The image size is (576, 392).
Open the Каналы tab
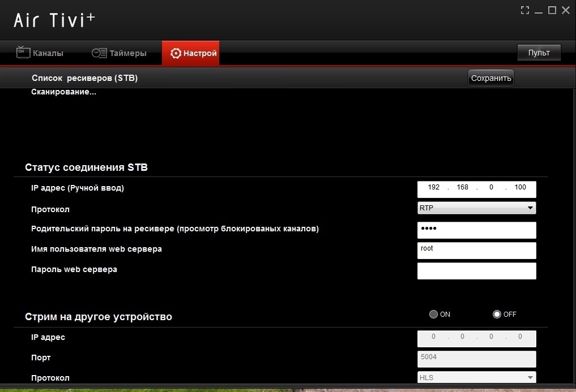40,53
